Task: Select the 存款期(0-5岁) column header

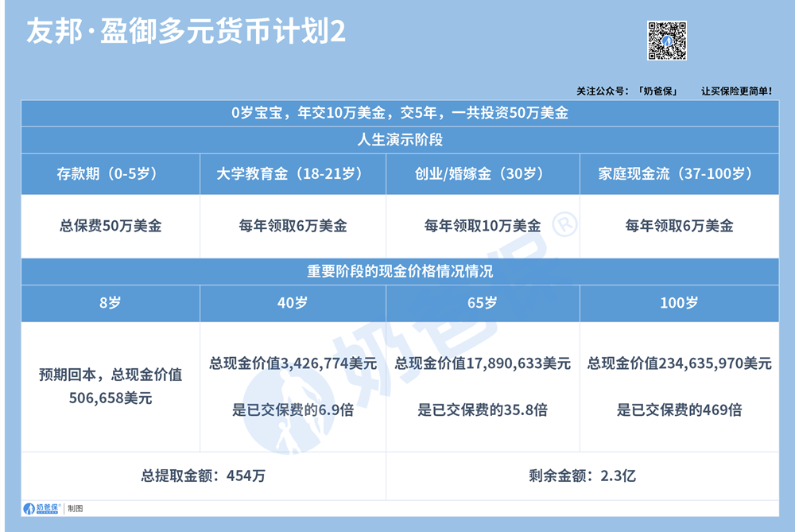Action: [111, 174]
